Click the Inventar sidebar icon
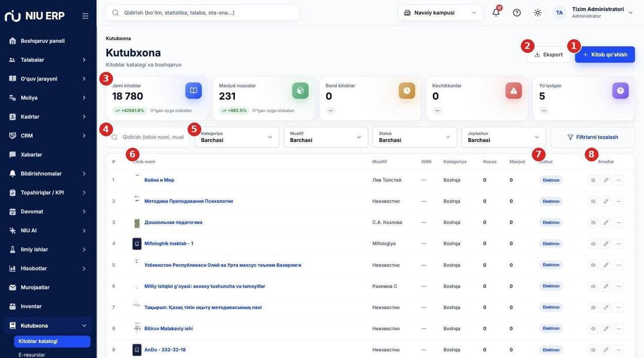Screen dimensions: 644x358 coord(12,306)
